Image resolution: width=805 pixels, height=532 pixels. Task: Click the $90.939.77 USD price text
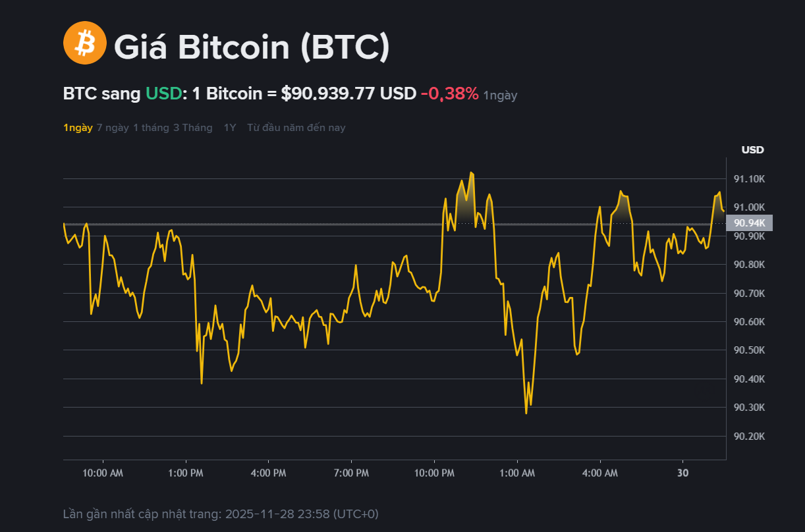tap(348, 93)
